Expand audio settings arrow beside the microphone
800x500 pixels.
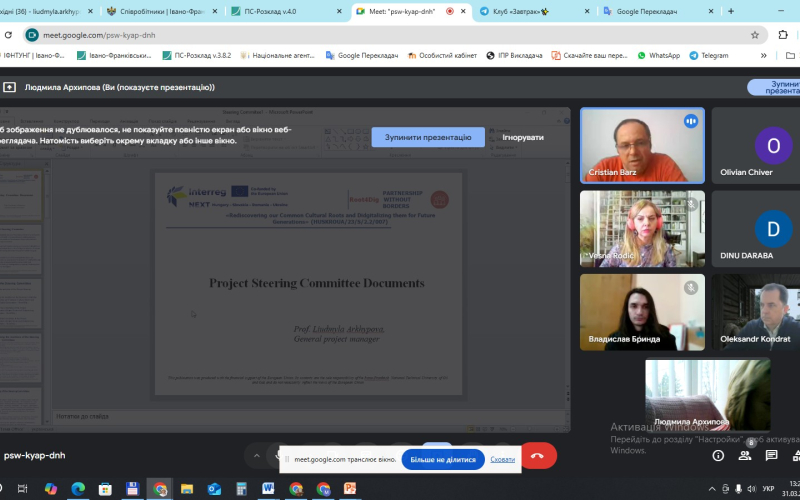(257, 456)
